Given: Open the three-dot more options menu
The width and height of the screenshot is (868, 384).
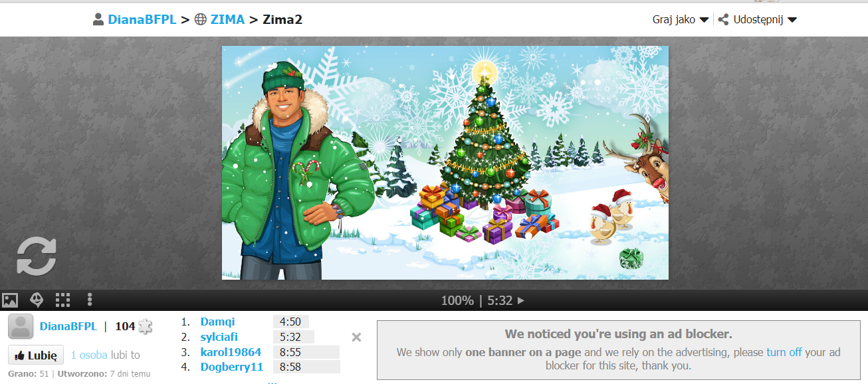Looking at the screenshot, I should click(x=89, y=300).
